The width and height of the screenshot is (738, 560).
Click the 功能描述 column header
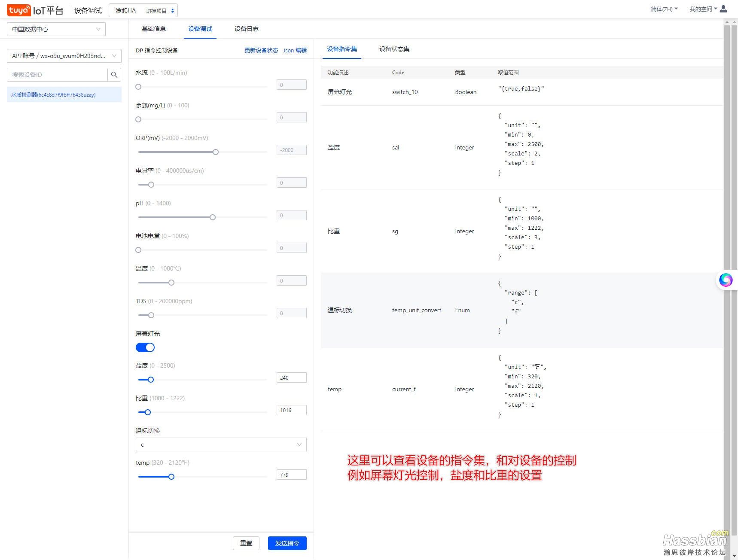[338, 72]
